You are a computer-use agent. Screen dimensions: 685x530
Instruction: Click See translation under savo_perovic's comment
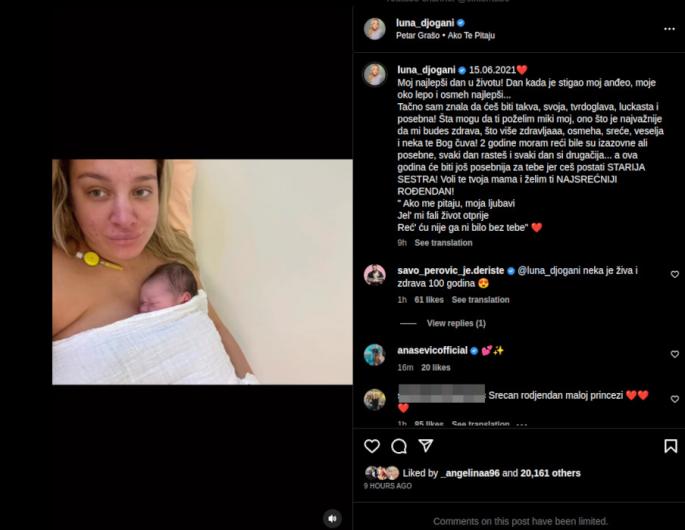click(x=480, y=300)
